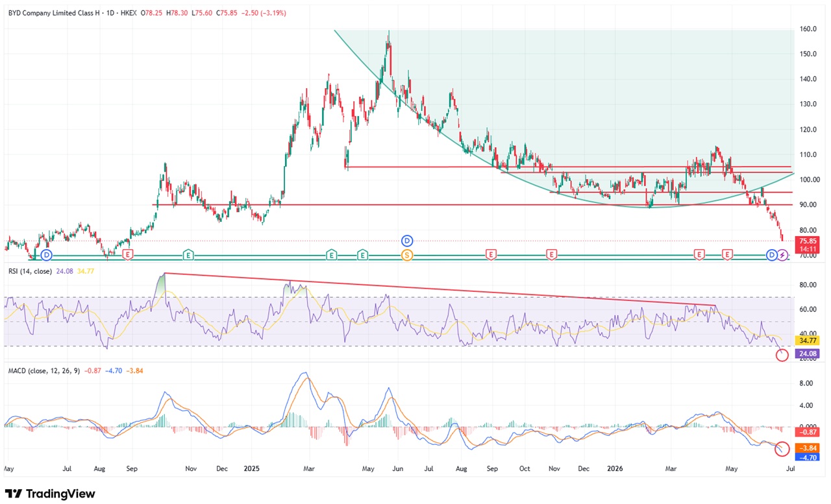Click the 160.0 price axis label
The image size is (831, 504).
click(810, 29)
